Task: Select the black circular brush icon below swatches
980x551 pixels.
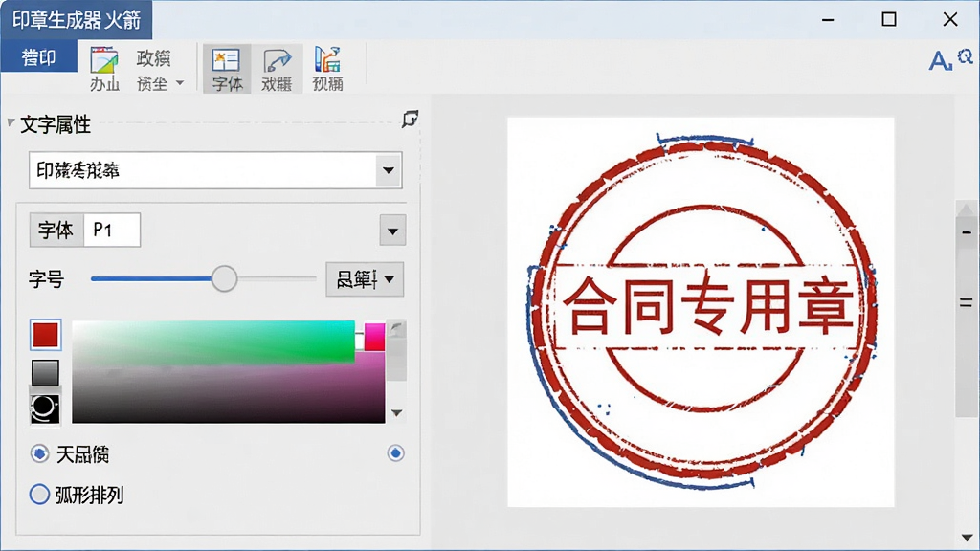Action: tap(45, 409)
